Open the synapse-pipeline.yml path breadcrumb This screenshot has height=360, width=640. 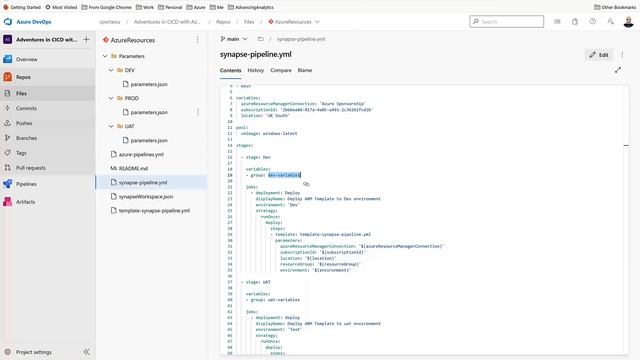coord(301,39)
